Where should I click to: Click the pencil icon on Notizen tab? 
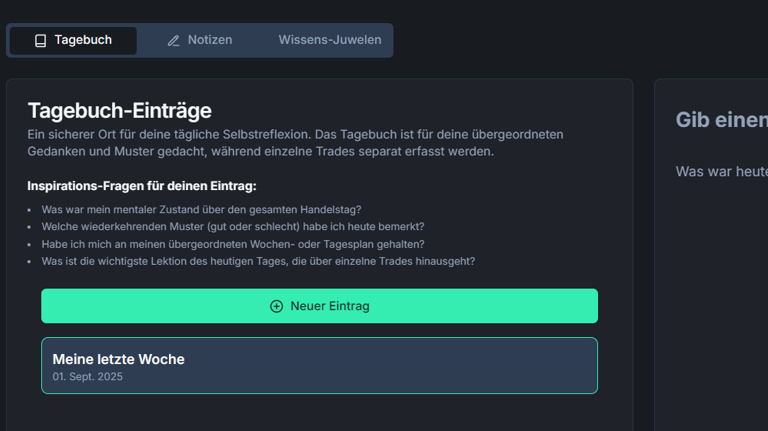pyautogui.click(x=174, y=41)
